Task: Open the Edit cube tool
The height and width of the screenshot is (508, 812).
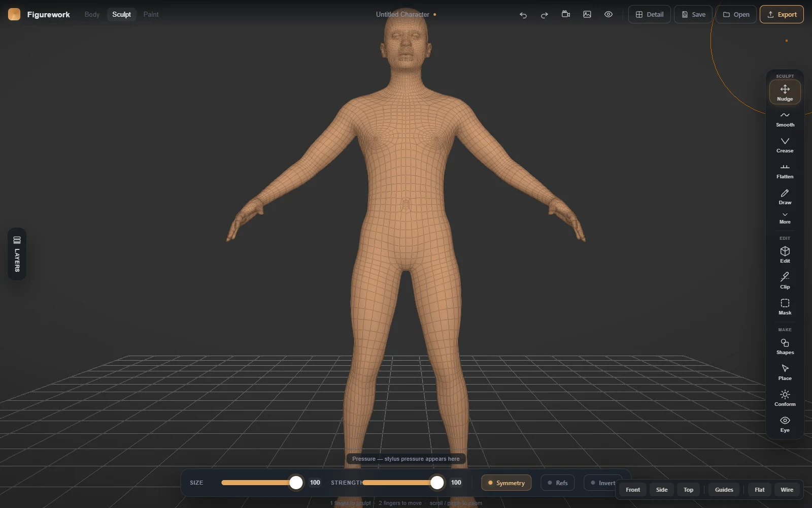Action: coord(785,255)
